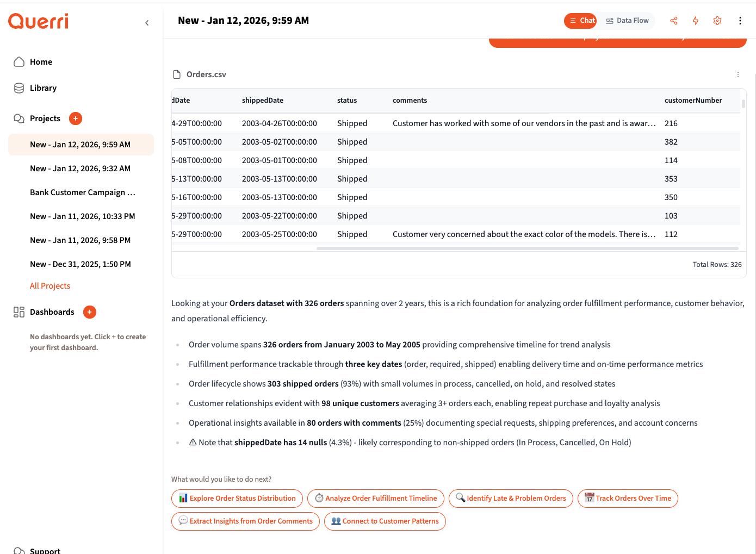The height and width of the screenshot is (554, 756).
Task: Click Explore Order Status Distribution
Action: (x=237, y=498)
